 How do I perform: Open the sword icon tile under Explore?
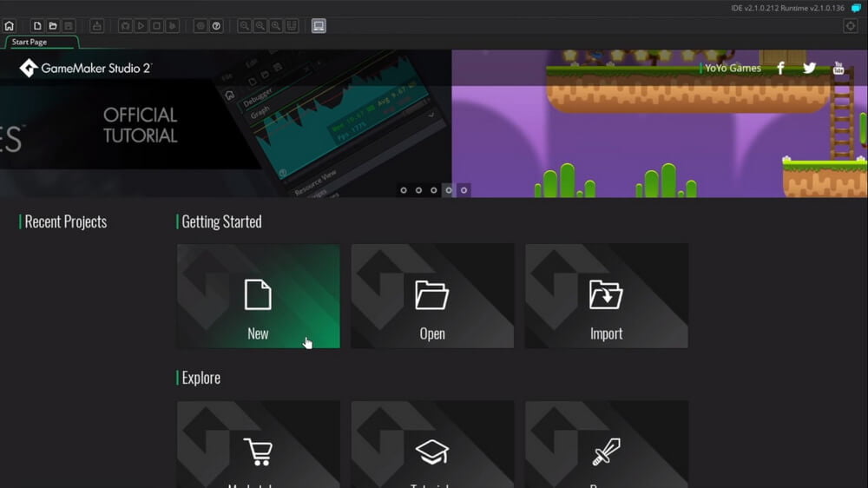coord(607,445)
